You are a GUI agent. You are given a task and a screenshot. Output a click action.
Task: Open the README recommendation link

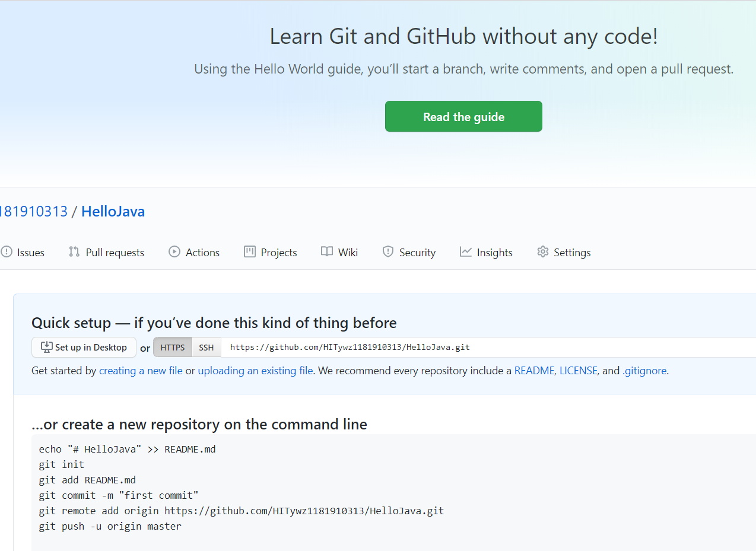coord(534,371)
